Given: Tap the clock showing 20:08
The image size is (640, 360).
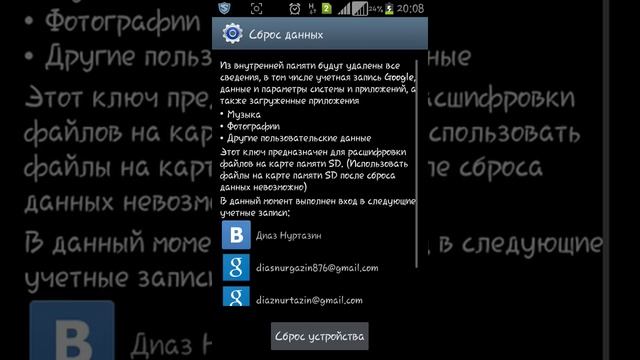Looking at the screenshot, I should (410, 9).
